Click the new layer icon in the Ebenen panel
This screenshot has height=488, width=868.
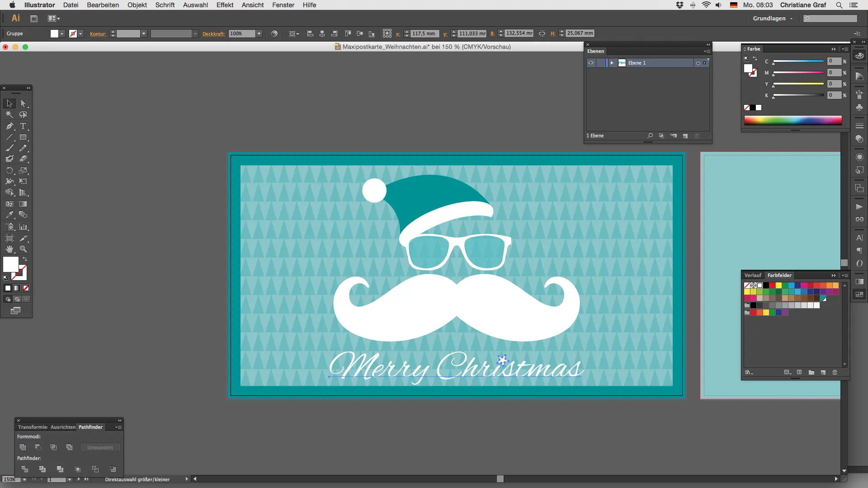pyautogui.click(x=685, y=136)
